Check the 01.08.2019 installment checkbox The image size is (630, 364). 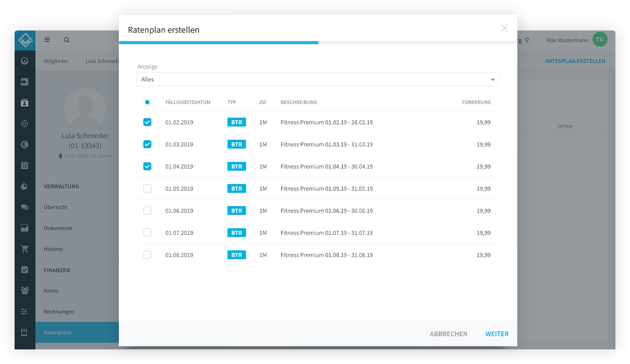coord(147,255)
